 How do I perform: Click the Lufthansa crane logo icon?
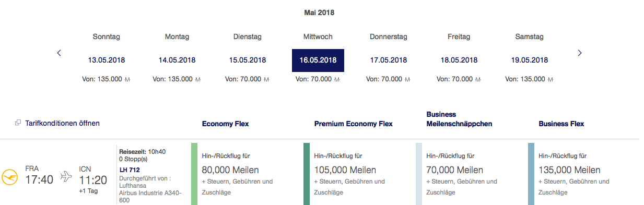10,177
